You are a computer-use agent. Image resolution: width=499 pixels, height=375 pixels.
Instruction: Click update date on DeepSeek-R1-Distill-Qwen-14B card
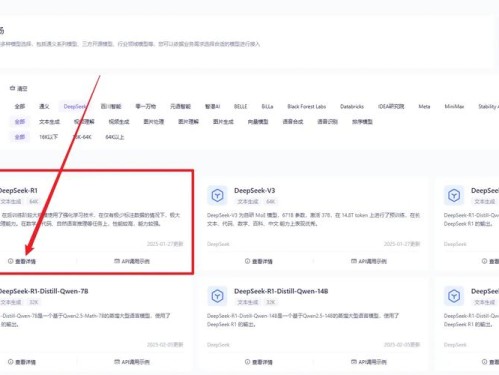coord(402,345)
